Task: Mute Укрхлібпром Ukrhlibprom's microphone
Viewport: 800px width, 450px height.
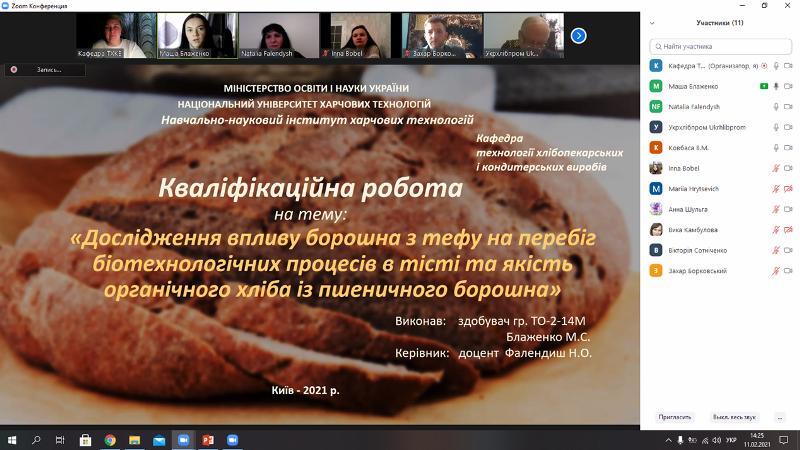Action: click(x=776, y=127)
